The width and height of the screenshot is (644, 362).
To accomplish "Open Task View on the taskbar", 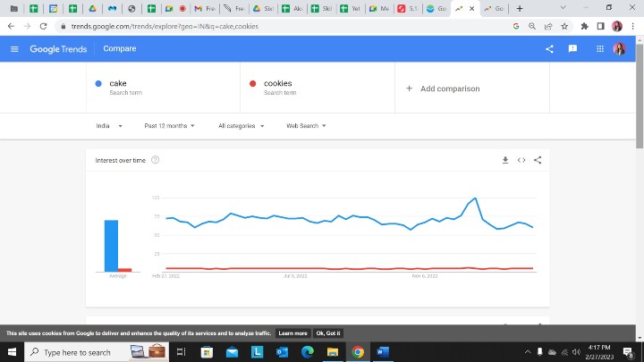I will coord(181,352).
